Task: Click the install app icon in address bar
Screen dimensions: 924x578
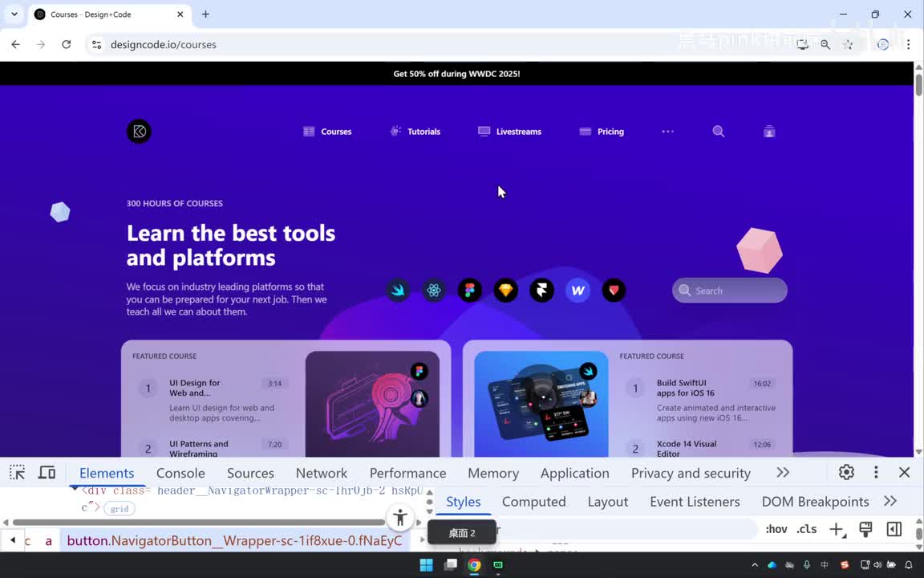Action: click(x=802, y=44)
